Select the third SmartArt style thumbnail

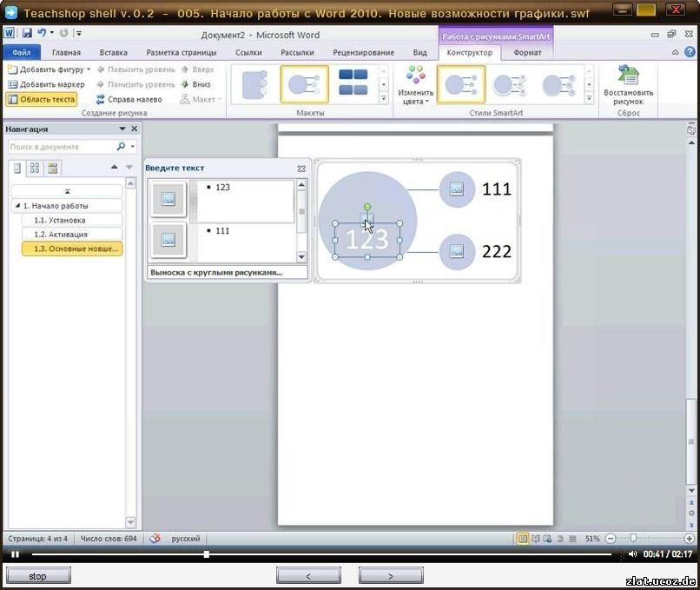point(559,84)
